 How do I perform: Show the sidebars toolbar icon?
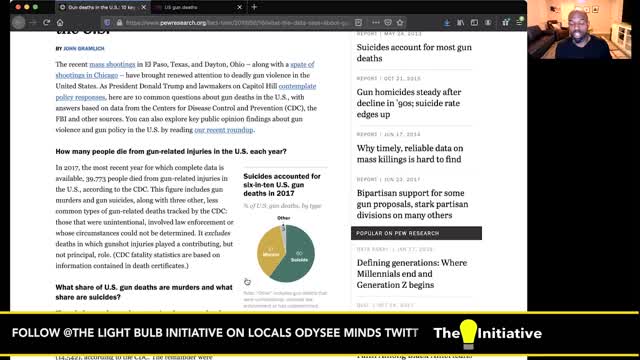point(474,23)
